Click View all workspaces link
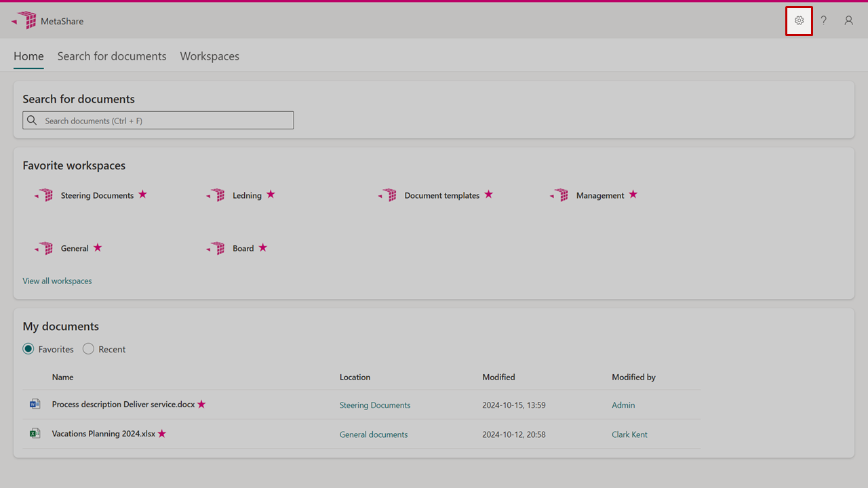The width and height of the screenshot is (868, 488). click(57, 281)
